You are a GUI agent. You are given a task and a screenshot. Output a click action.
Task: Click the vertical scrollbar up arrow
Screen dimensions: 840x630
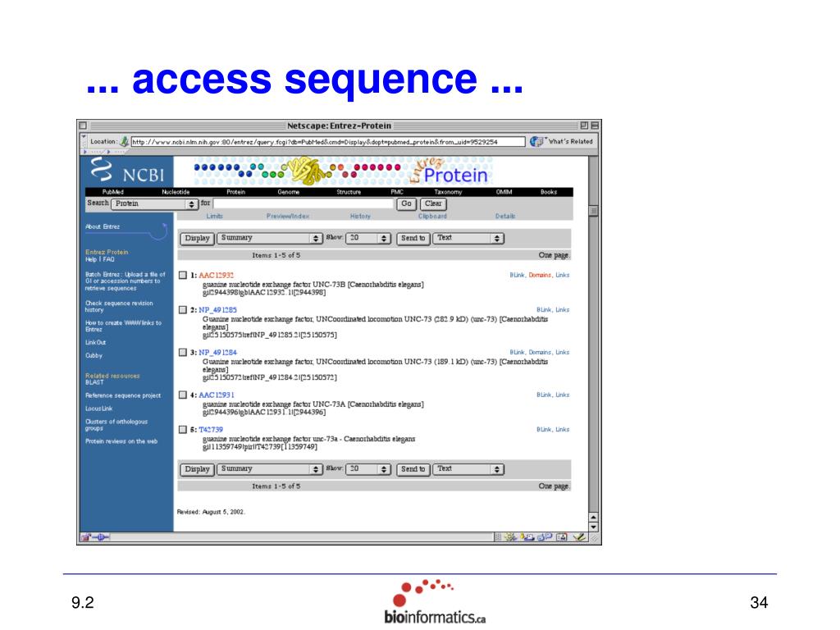point(593,518)
